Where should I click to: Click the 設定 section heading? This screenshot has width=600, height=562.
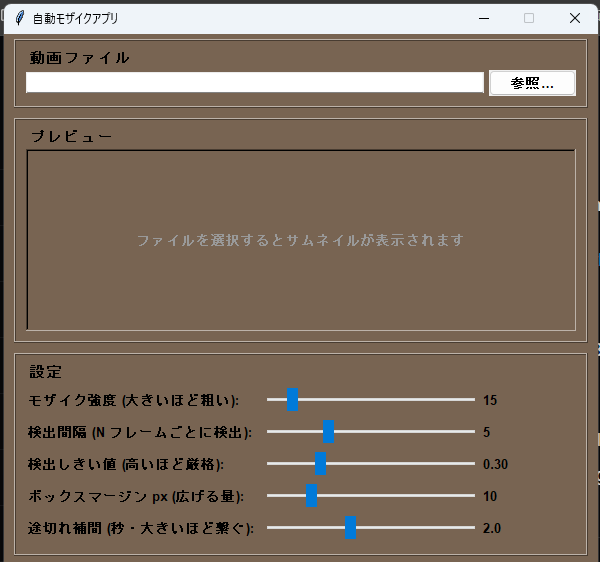46,371
